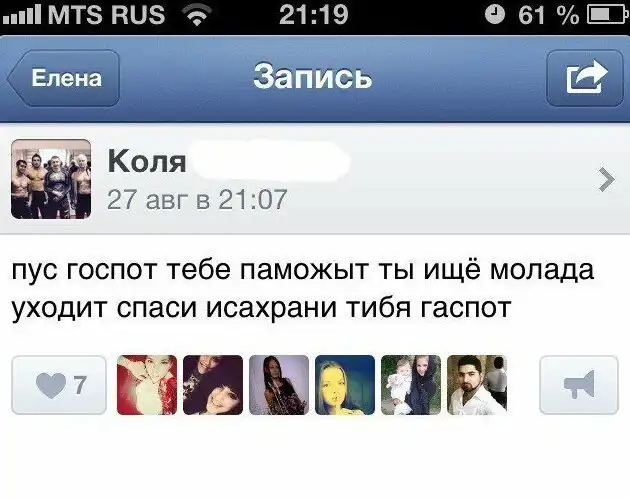
Task: Open sixth liker's bearded man avatar
Action: coord(477,385)
